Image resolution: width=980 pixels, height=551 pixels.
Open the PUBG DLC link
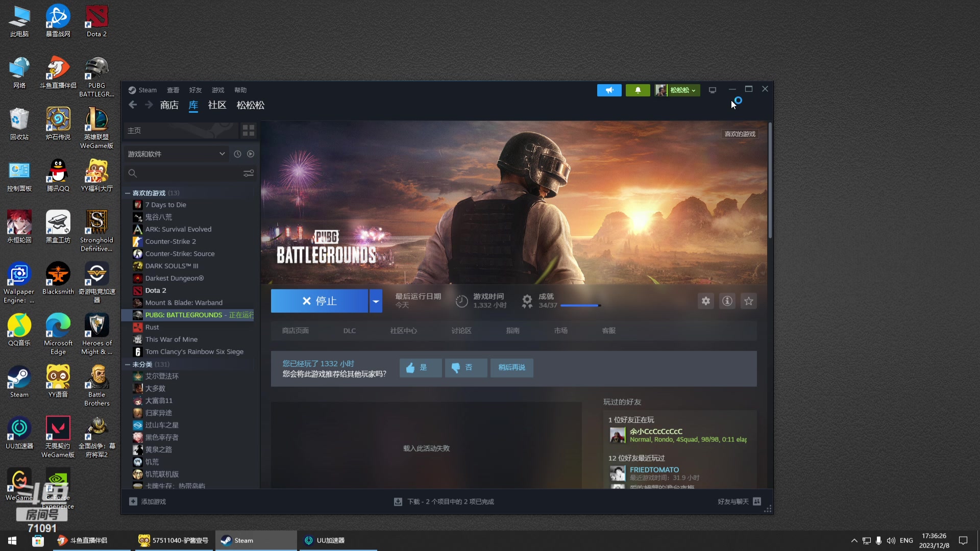click(x=350, y=331)
